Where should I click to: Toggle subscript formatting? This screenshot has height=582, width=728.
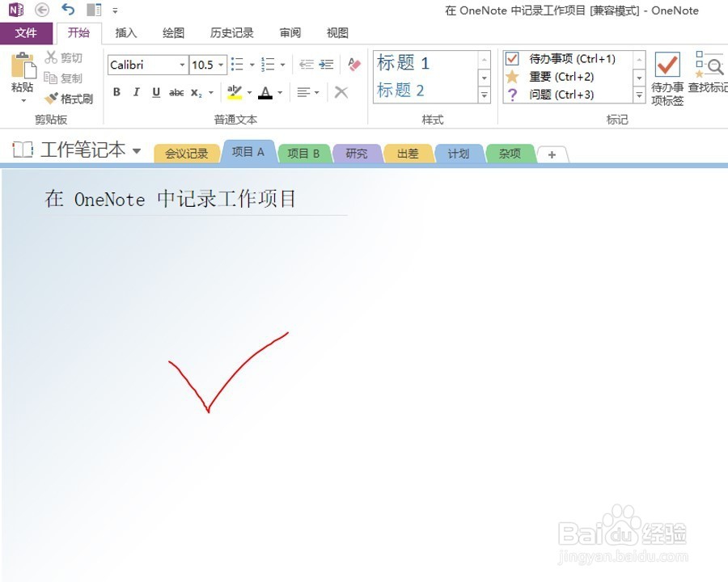[197, 92]
